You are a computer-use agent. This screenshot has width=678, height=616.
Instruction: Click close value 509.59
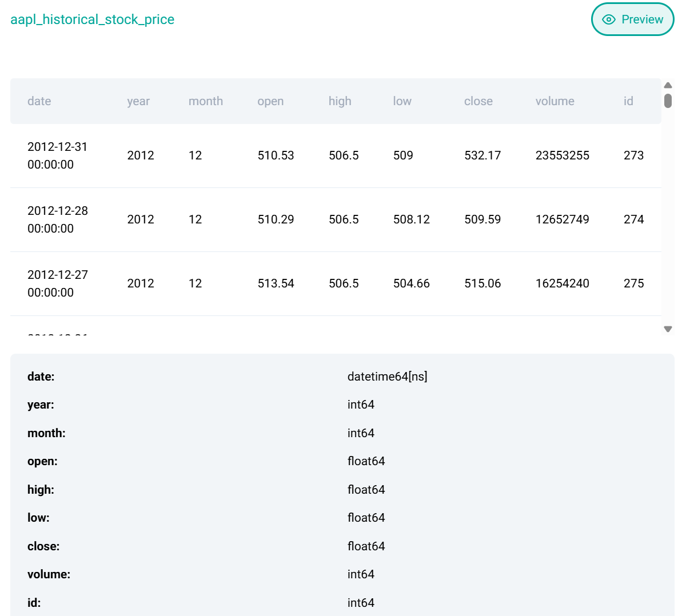(x=482, y=219)
